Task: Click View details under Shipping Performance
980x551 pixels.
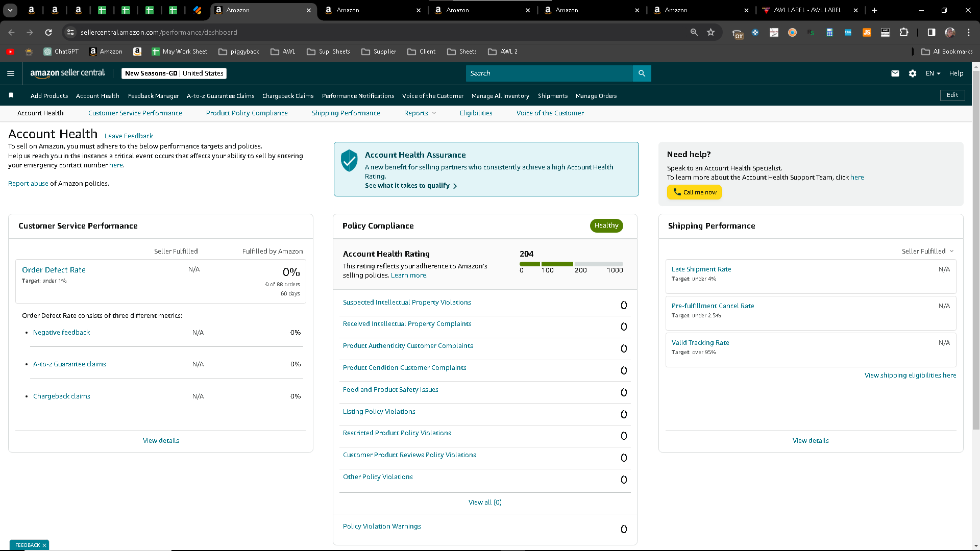Action: (x=811, y=441)
